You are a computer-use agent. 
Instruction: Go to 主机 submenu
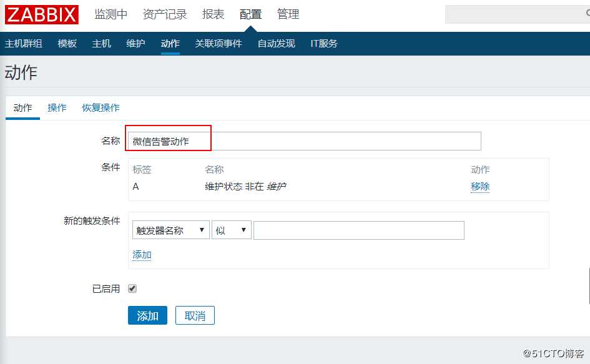(x=102, y=44)
